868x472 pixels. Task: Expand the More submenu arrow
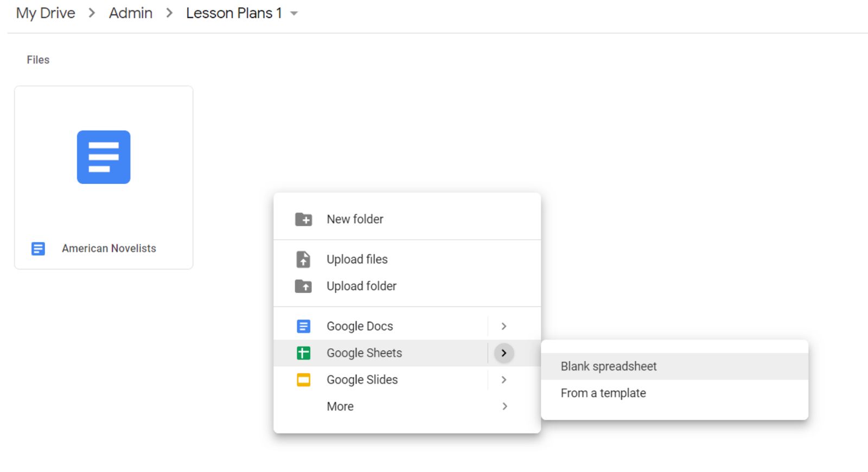(x=505, y=406)
